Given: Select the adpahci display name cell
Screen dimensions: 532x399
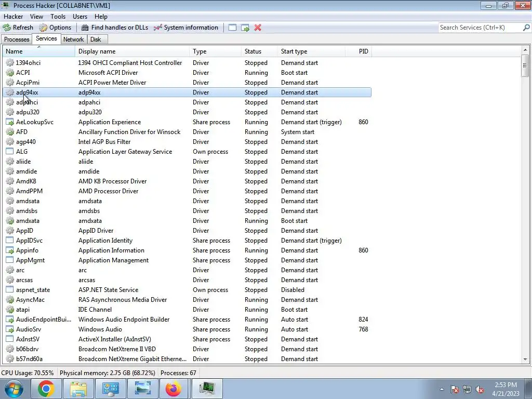Looking at the screenshot, I should (89, 102).
